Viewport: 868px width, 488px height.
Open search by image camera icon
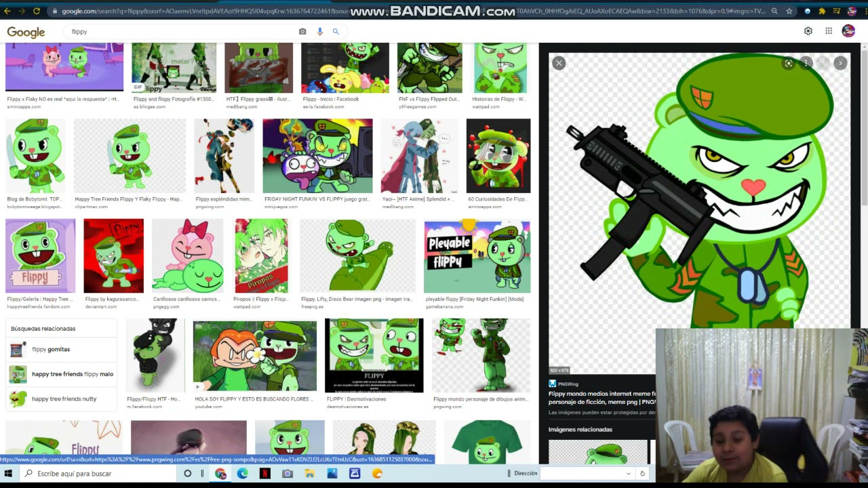302,31
